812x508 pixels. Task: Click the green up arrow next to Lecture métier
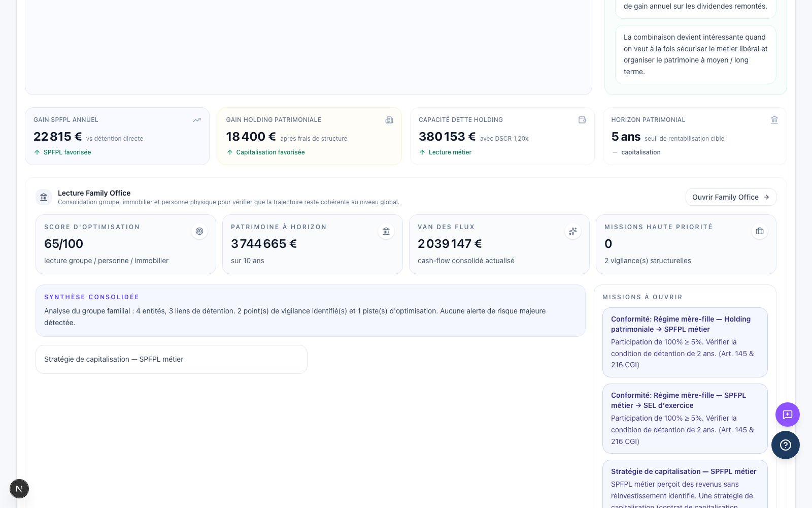point(422,152)
